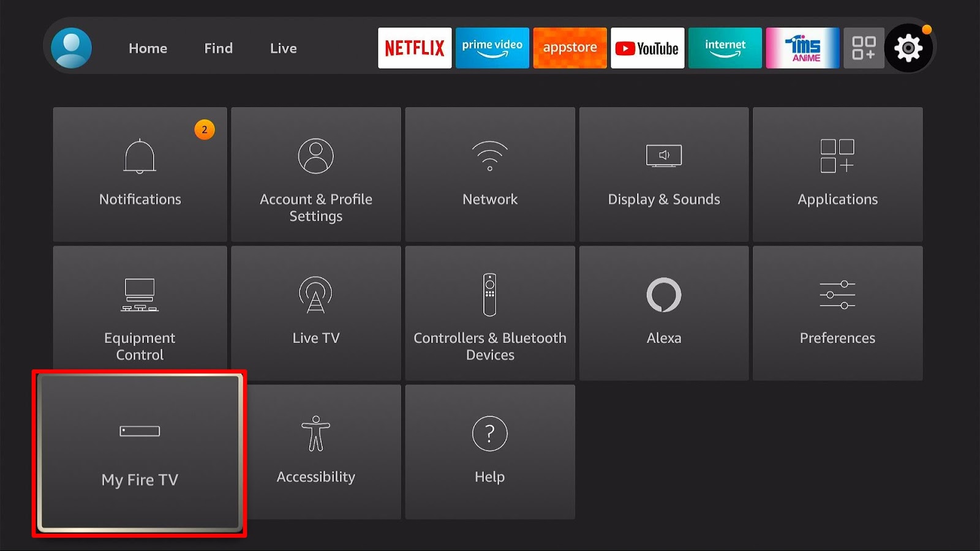This screenshot has width=980, height=551.
Task: Switch to the Find tab
Action: [x=218, y=48]
